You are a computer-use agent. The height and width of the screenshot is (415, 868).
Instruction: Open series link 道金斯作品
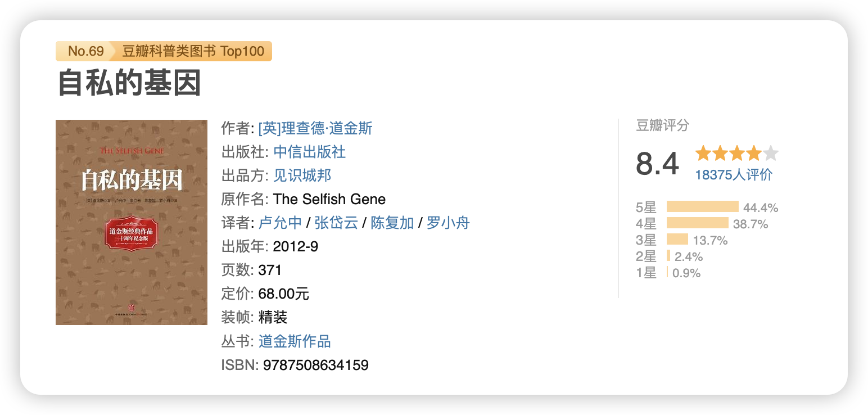tap(295, 341)
